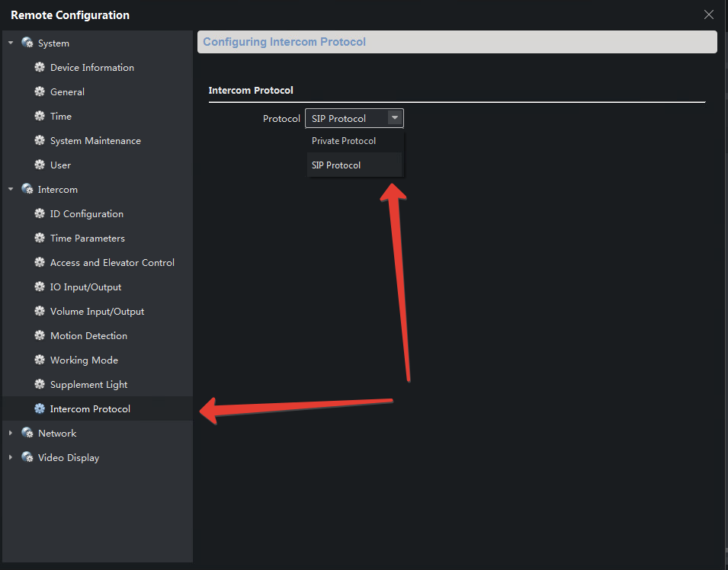This screenshot has width=728, height=570.
Task: Expand the Video Display section
Action: click(11, 458)
